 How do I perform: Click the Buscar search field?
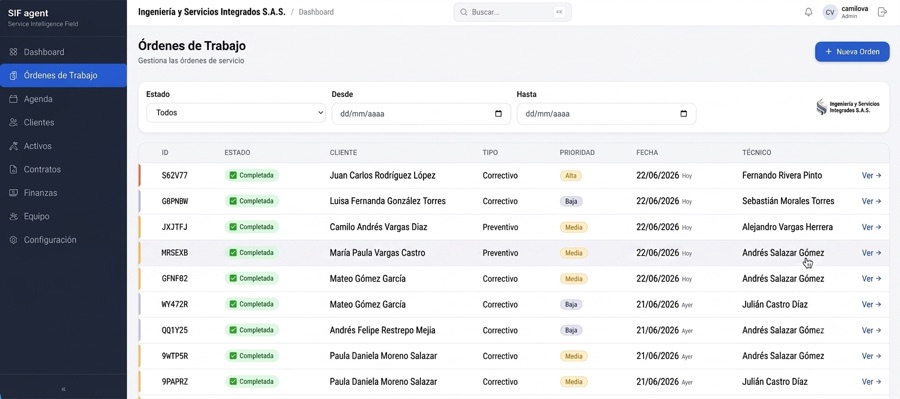[512, 12]
